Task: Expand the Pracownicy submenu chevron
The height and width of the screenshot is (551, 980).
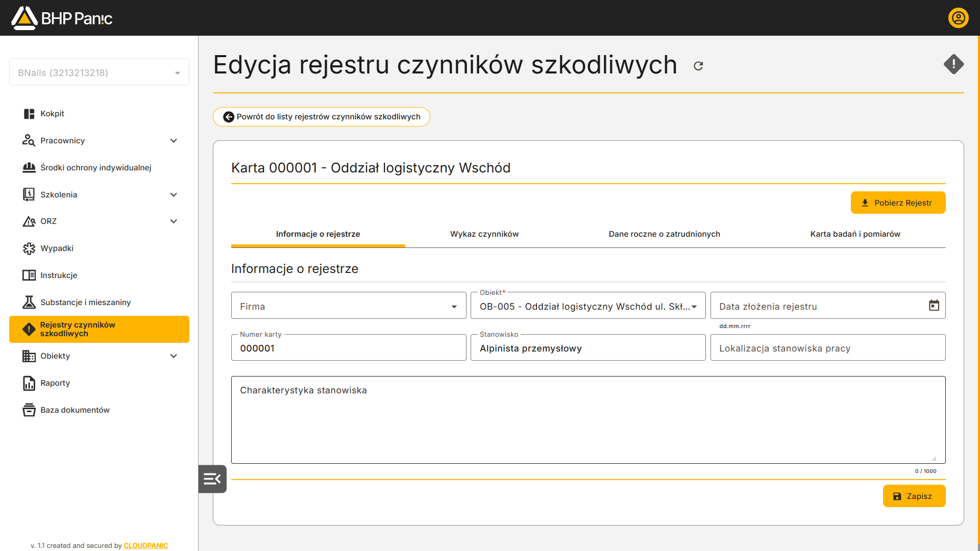Action: point(174,141)
